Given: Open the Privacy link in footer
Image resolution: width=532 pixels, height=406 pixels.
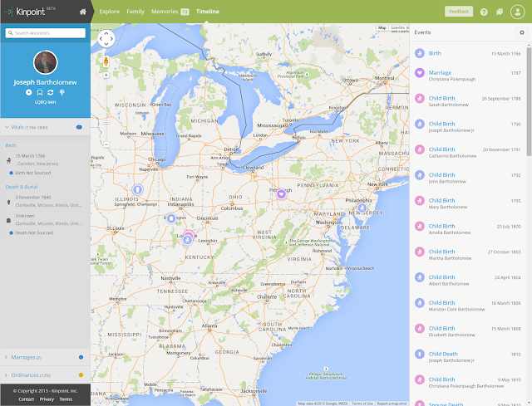Looking at the screenshot, I should pyautogui.click(x=47, y=399).
